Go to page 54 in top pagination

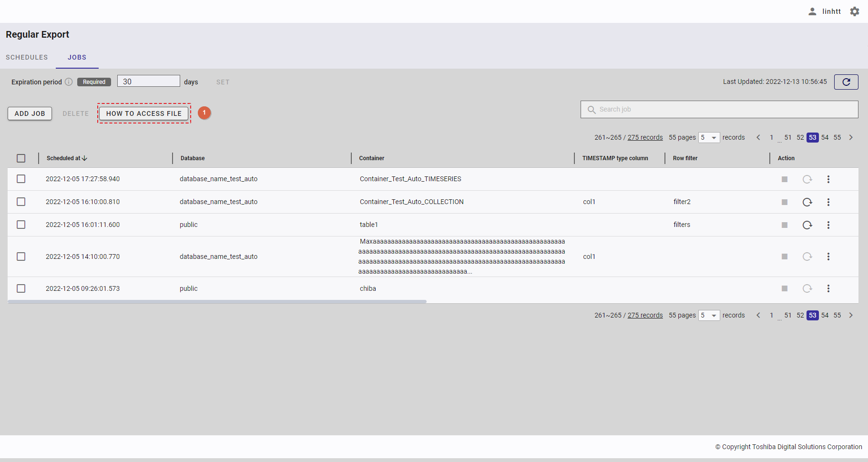click(x=825, y=138)
